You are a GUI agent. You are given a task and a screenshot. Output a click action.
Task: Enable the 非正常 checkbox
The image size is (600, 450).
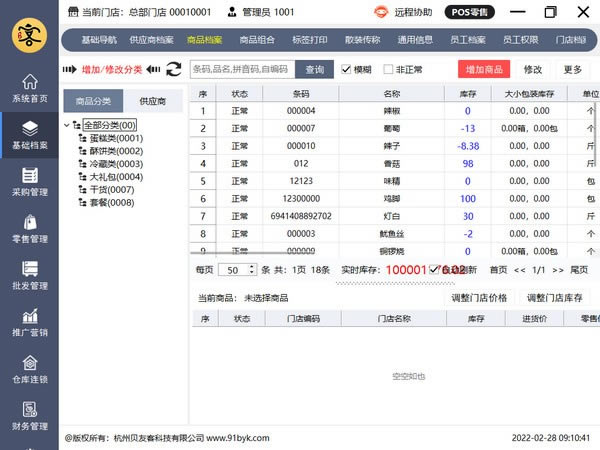(x=387, y=70)
